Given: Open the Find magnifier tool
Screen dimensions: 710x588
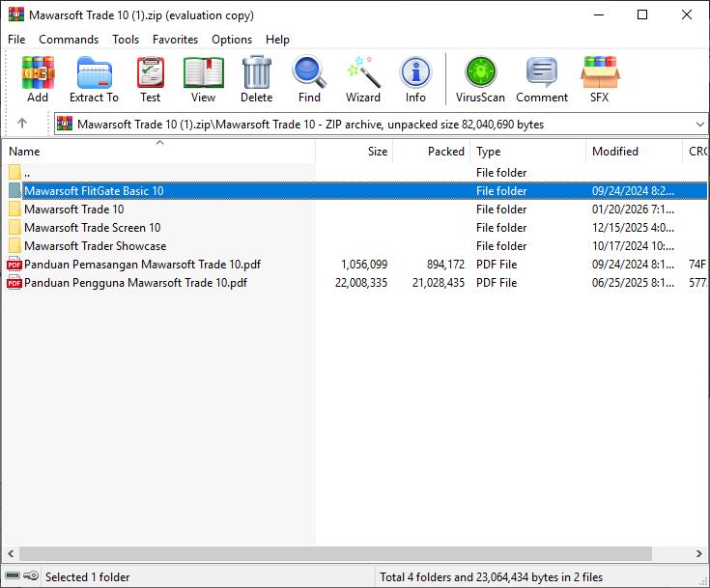Looking at the screenshot, I should 309,79.
